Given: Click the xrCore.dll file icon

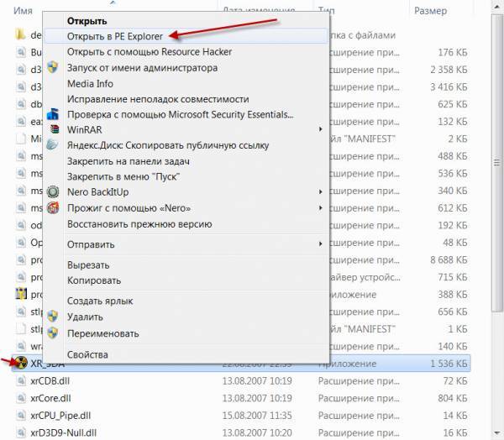Looking at the screenshot, I should coord(21,398).
